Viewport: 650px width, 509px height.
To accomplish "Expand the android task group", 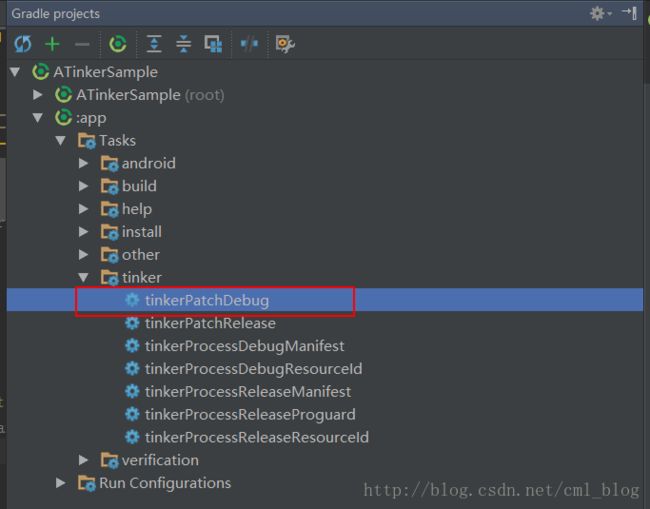I will coord(83,163).
